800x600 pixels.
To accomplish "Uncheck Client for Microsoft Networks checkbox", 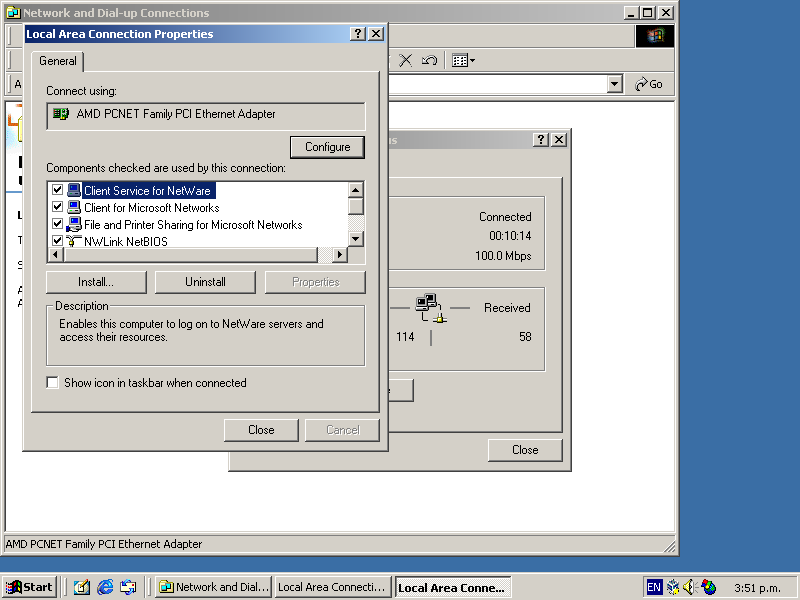I will 58,207.
